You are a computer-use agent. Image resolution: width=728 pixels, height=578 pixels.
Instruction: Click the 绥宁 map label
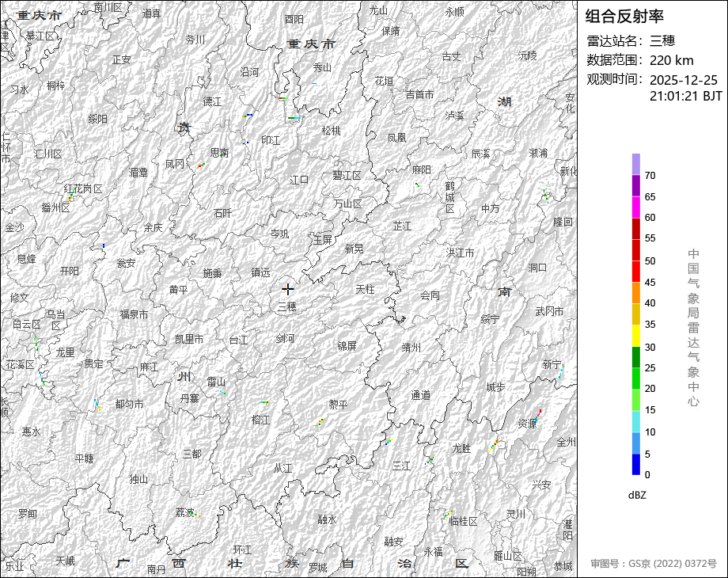click(491, 319)
